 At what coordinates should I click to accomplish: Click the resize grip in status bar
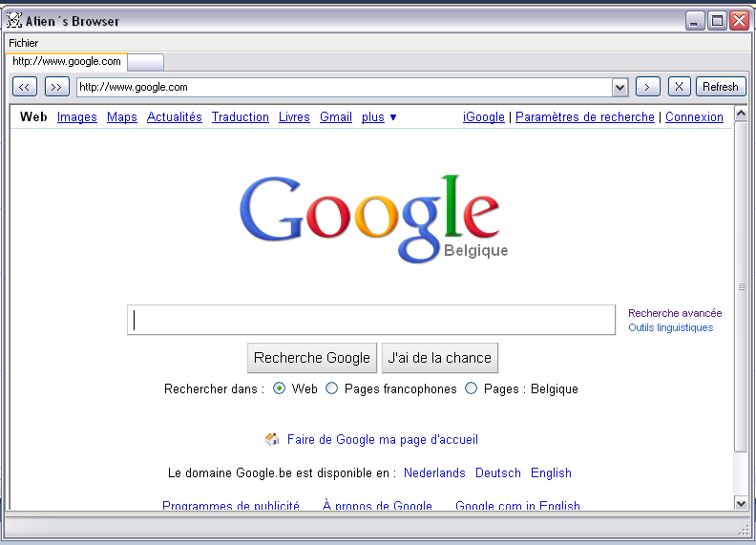744,530
